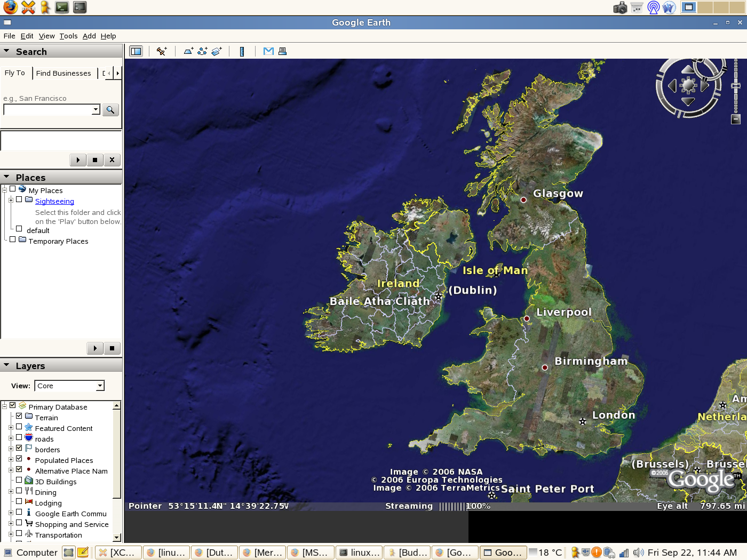Enable the 3D Buildings layer checkbox
This screenshot has width=747, height=560.
click(x=19, y=480)
